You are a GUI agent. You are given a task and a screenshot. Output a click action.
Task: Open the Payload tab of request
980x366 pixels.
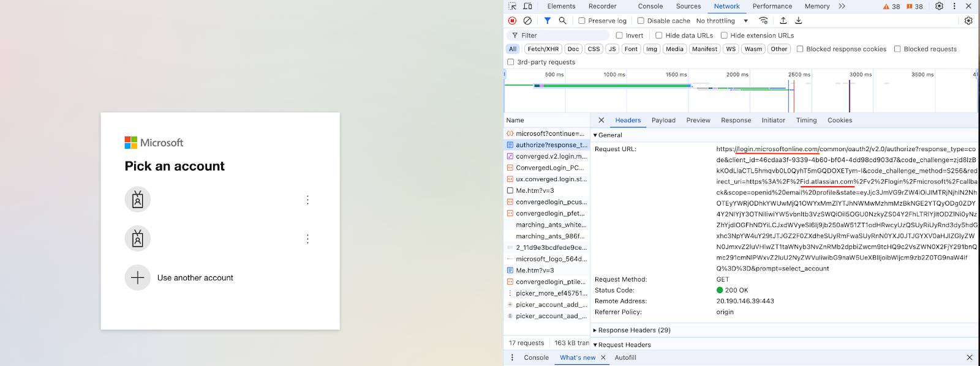point(663,120)
